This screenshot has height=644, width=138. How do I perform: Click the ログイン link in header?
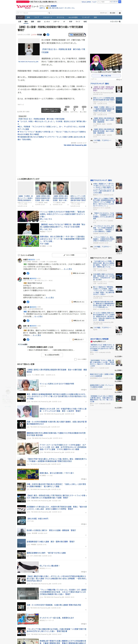click(42, 8)
